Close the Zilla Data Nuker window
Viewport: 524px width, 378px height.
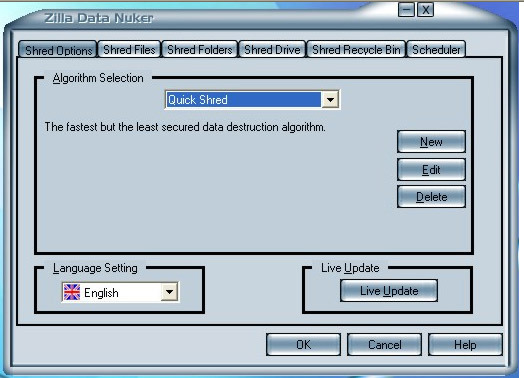click(425, 10)
